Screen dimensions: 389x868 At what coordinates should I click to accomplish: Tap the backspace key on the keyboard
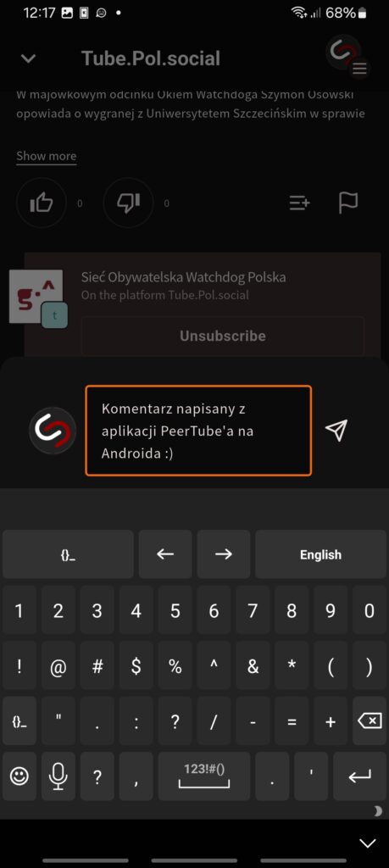pos(370,721)
